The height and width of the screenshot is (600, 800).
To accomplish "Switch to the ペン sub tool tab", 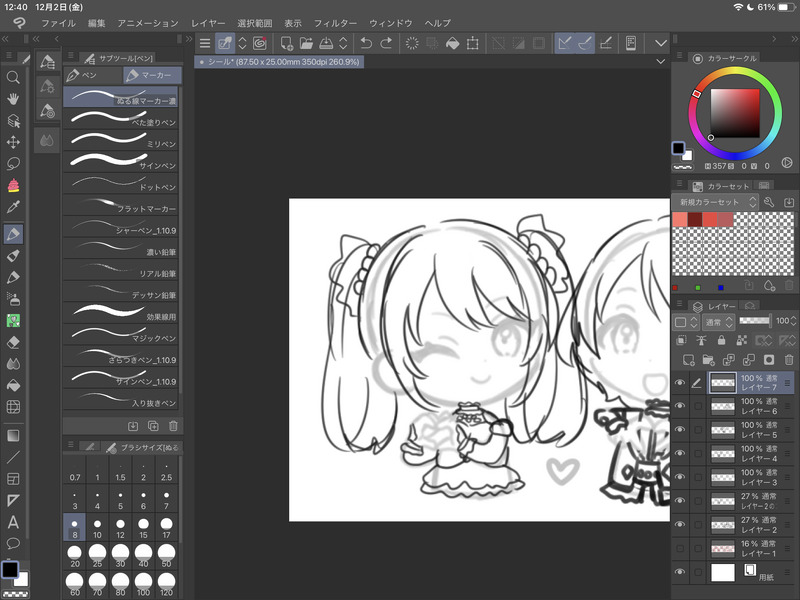I will 93,76.
